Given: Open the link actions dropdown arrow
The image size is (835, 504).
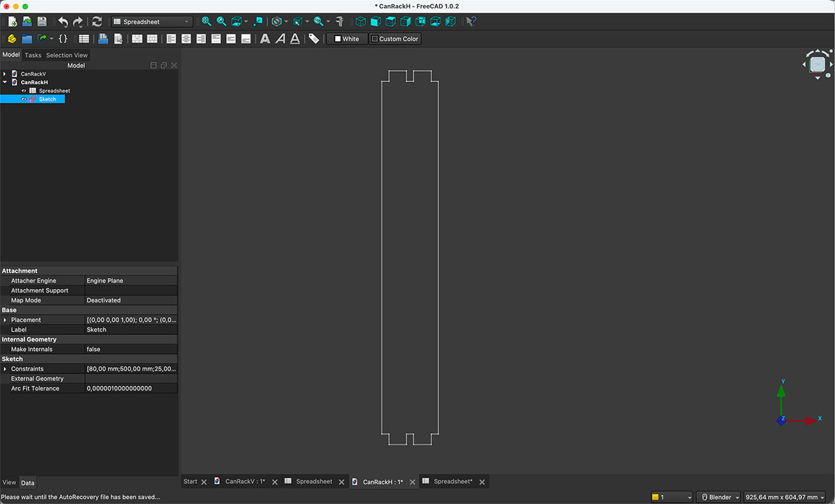Looking at the screenshot, I should tap(51, 39).
